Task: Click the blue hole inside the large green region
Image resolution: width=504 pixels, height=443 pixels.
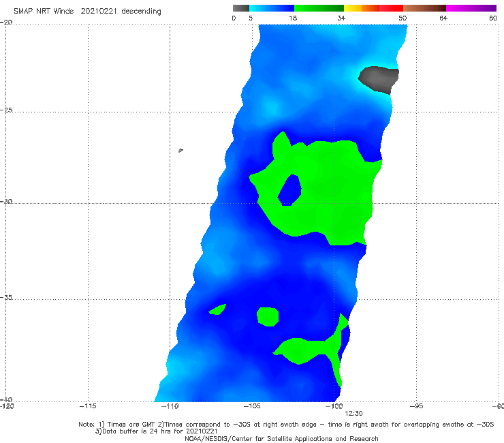Action: tap(289, 190)
